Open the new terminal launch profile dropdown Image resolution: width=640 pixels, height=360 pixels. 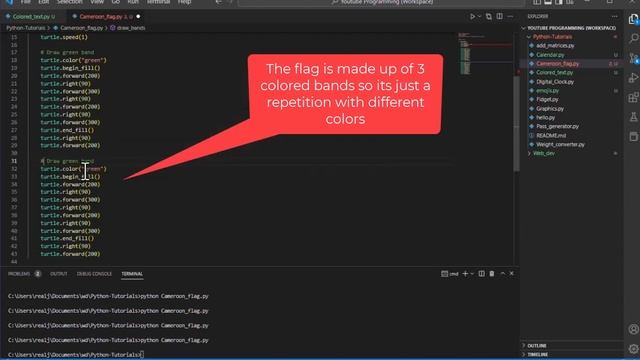[x=472, y=273]
